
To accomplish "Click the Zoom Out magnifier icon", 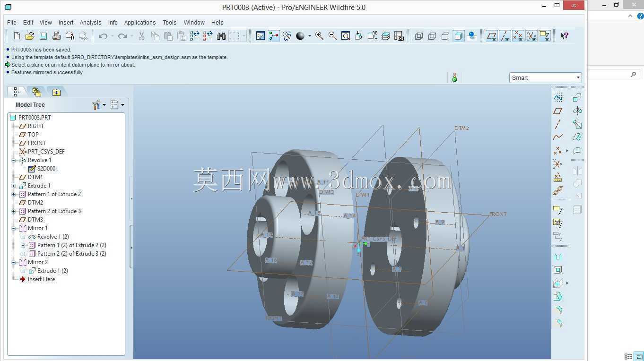I will coord(332,36).
